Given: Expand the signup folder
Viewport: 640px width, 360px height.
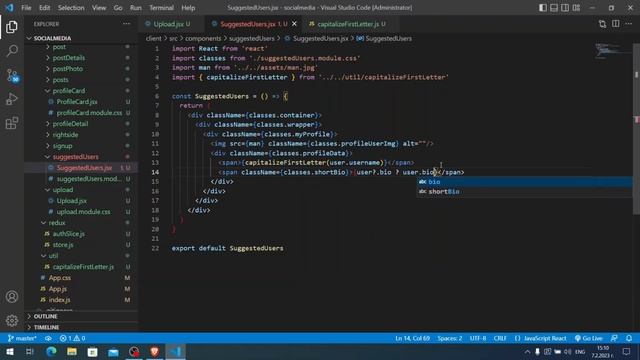Looking at the screenshot, I should point(62,146).
